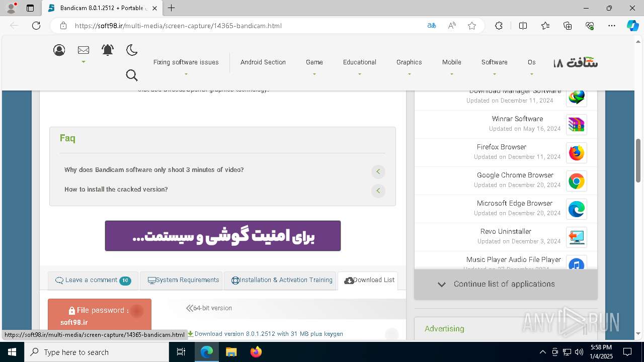Expand the Graphics dropdown menu
The width and height of the screenshot is (644, 362).
[x=409, y=62]
